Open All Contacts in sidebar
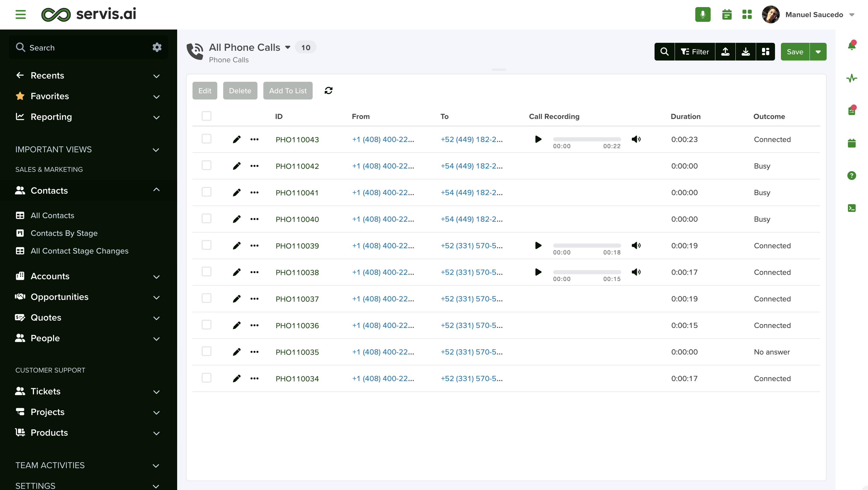Viewport: 868px width, 490px height. click(52, 215)
